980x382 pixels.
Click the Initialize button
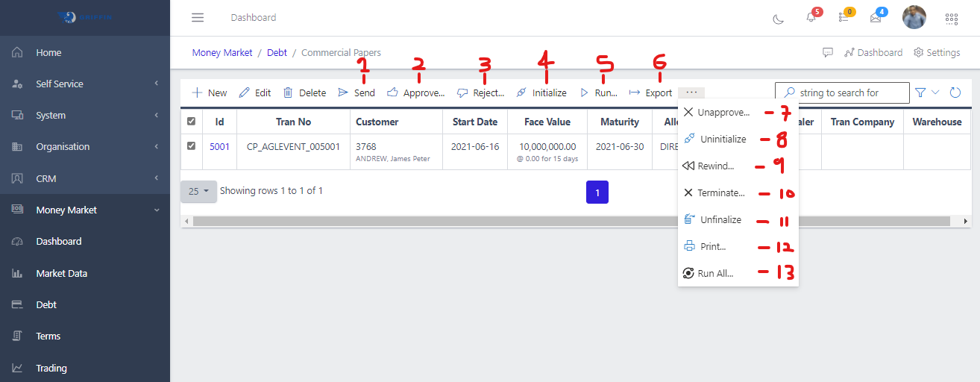541,93
